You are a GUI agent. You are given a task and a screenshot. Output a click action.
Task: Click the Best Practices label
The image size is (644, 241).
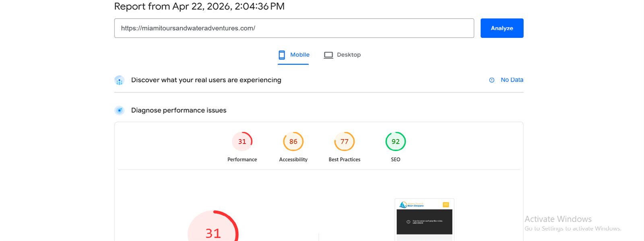tap(344, 160)
